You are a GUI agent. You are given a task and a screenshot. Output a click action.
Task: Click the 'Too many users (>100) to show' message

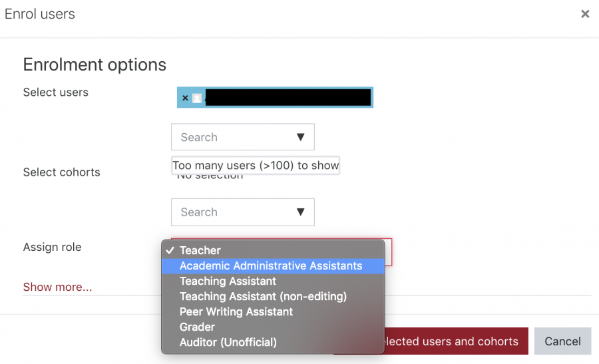click(x=256, y=166)
